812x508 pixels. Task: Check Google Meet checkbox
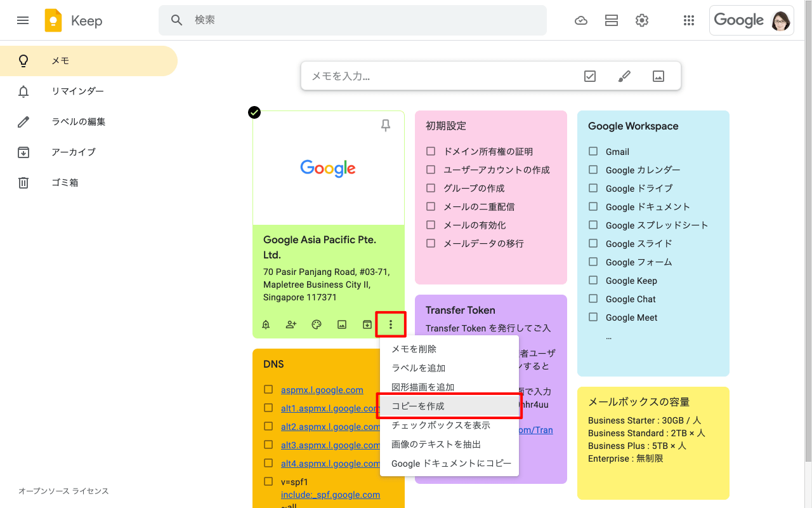pos(593,317)
